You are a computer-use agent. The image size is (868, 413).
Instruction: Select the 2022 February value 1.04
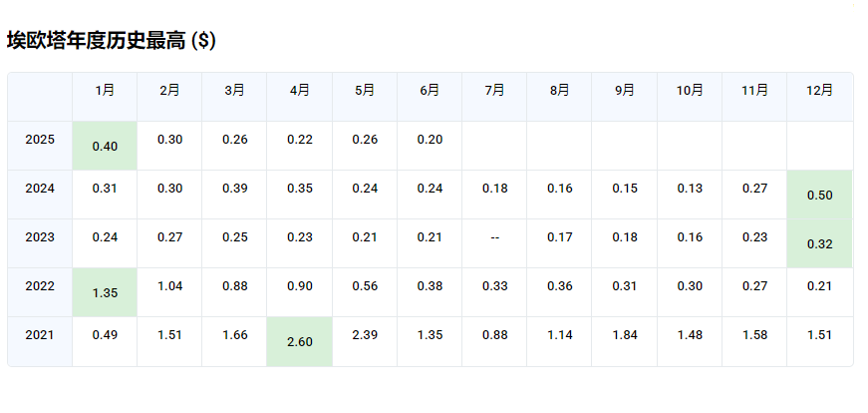click(169, 286)
